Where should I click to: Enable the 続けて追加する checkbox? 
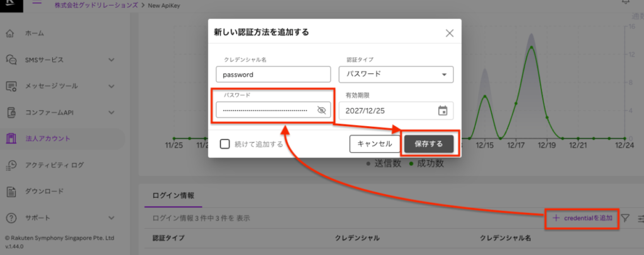tap(225, 144)
